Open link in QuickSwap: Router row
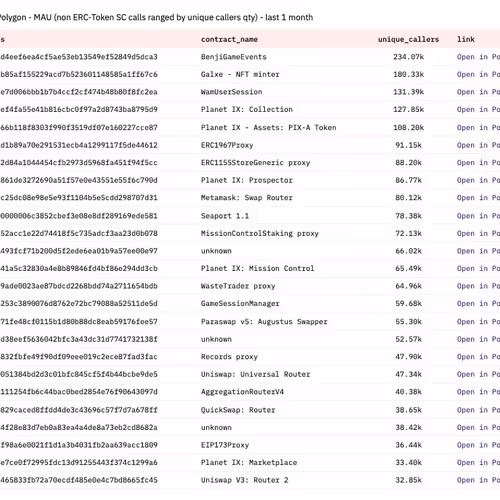500x500 pixels. [x=478, y=410]
